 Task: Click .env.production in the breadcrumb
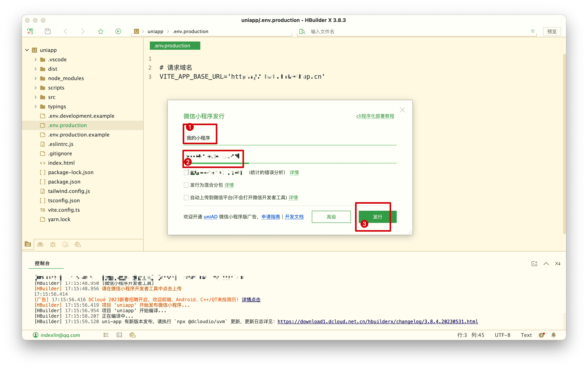click(190, 32)
